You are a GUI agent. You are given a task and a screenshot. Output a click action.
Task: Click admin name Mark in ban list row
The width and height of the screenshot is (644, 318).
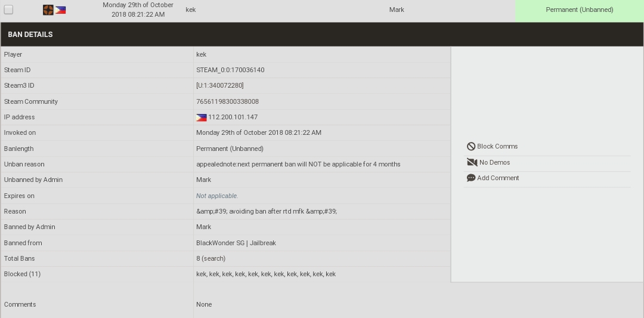397,10
